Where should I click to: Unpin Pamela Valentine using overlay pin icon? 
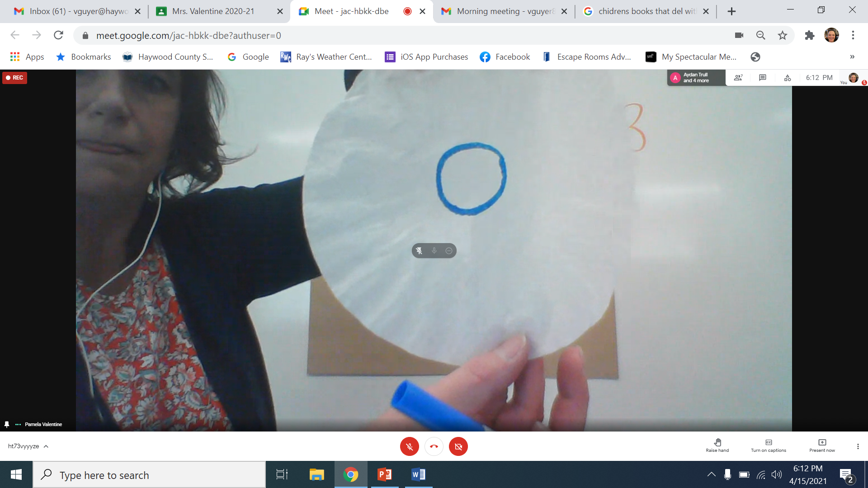click(x=419, y=251)
